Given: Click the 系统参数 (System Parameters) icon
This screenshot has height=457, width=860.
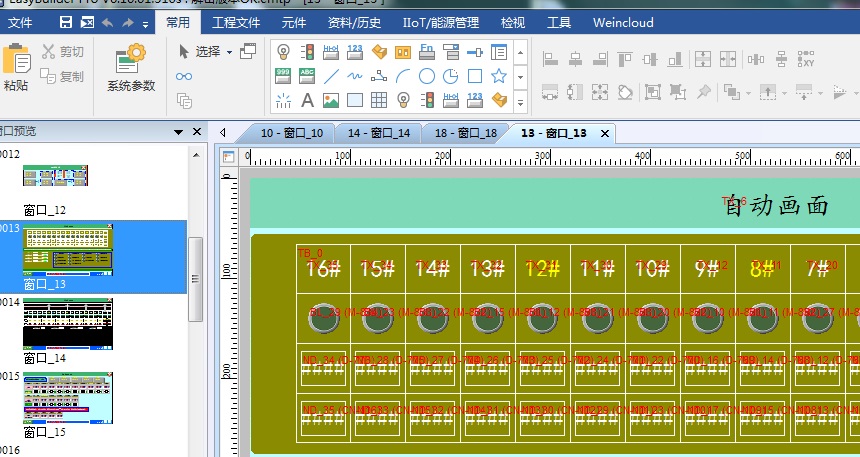Looking at the screenshot, I should (x=131, y=67).
